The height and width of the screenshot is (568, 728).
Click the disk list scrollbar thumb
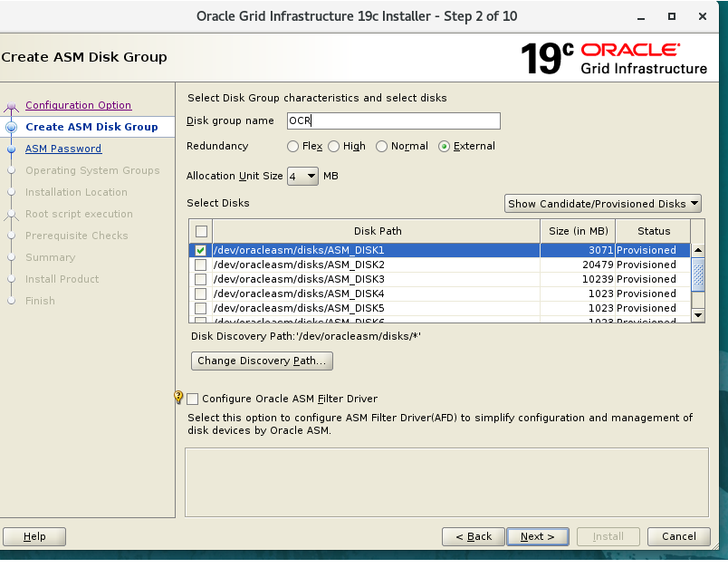[x=698, y=274]
